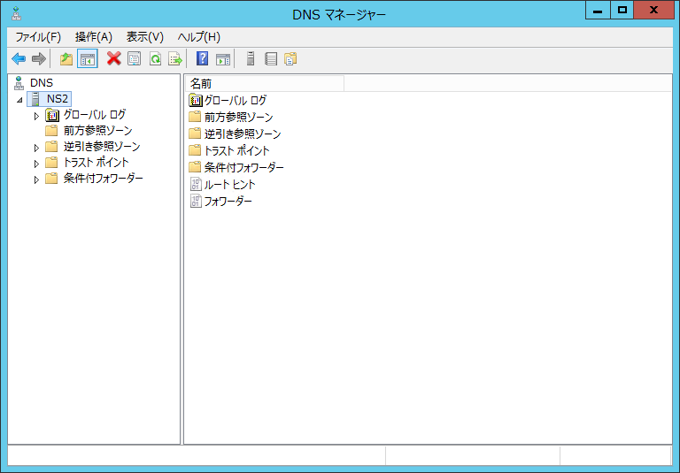Viewport: 680px width, 473px height.
Task: Click the トラスト ポイント folder icon in list
Action: tap(195, 150)
